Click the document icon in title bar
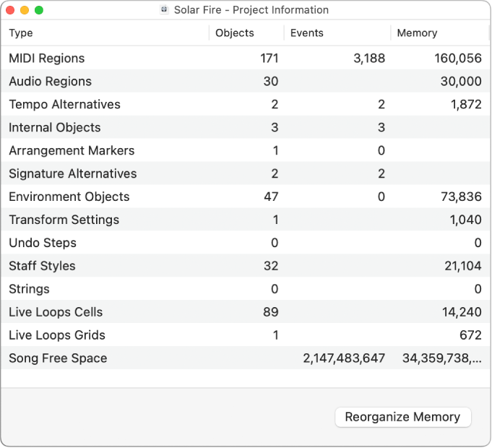 164,9
